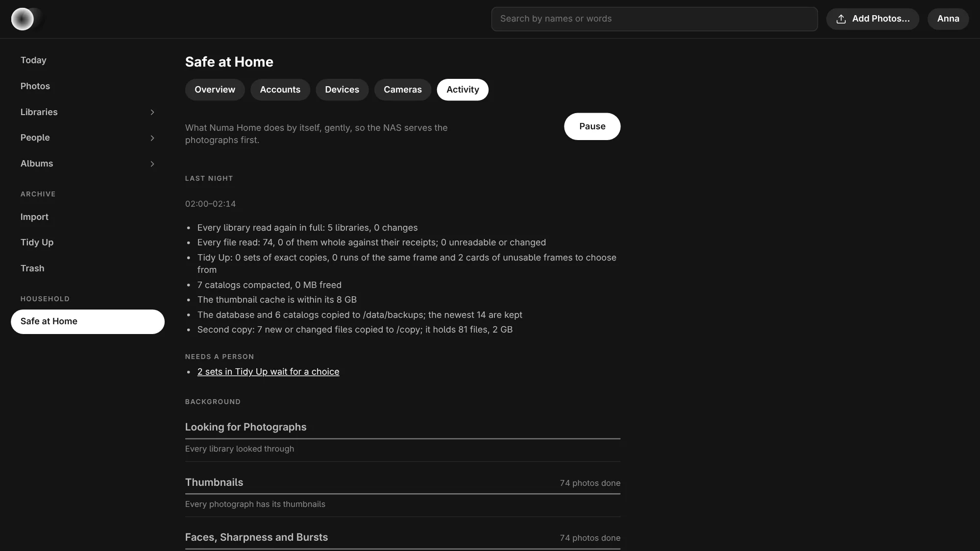The image size is (980, 551).
Task: Focus the Search by names or words field
Action: point(654,19)
